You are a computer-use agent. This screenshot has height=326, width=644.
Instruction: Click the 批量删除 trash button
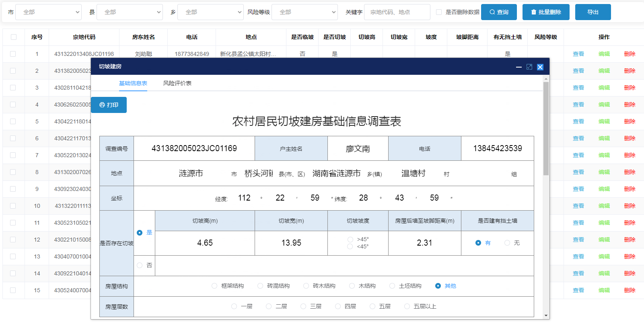[x=546, y=12]
